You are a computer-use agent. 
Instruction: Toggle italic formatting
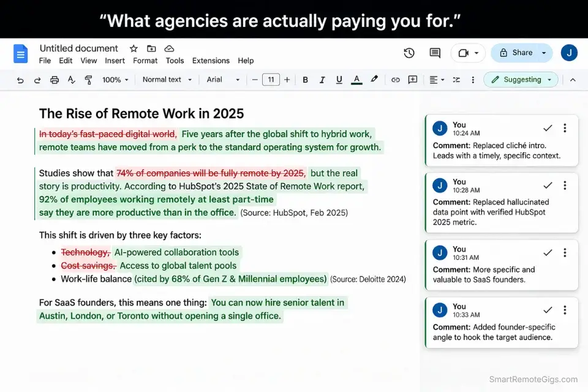322,80
